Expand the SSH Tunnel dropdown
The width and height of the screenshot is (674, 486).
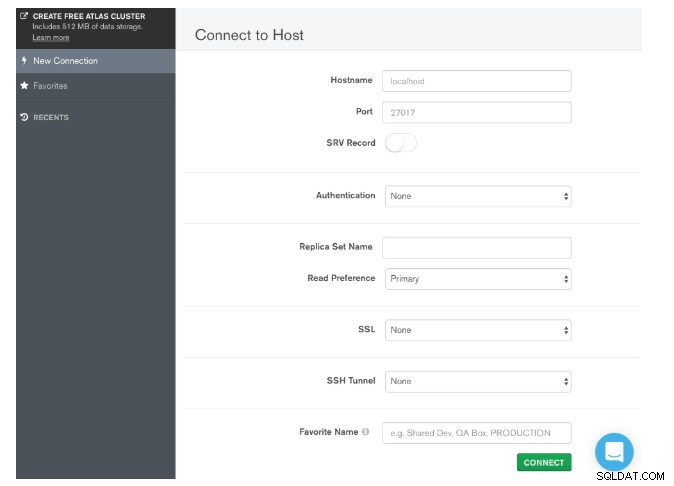coord(478,382)
